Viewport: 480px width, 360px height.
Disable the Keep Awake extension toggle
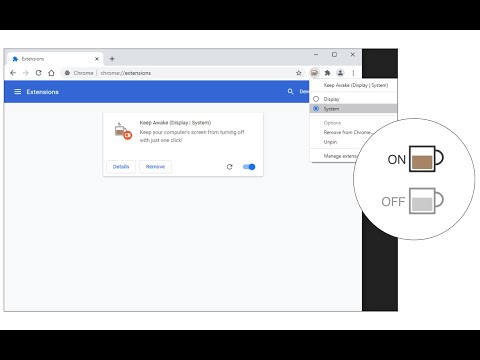pos(249,167)
